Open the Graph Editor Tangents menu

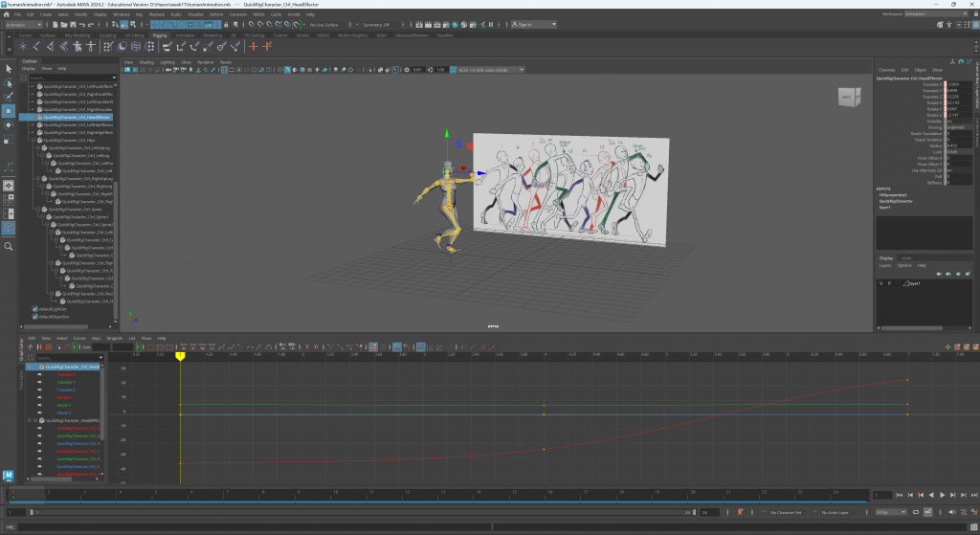pyautogui.click(x=115, y=338)
